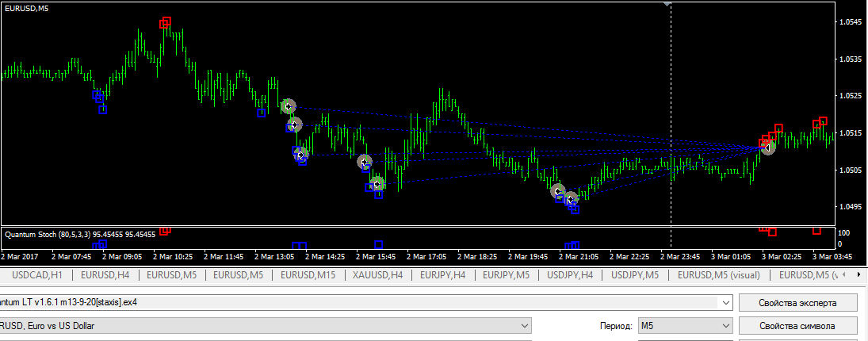Open the expert advisor file dropdown
Image resolution: width=868 pixels, height=341 pixels.
[x=725, y=303]
